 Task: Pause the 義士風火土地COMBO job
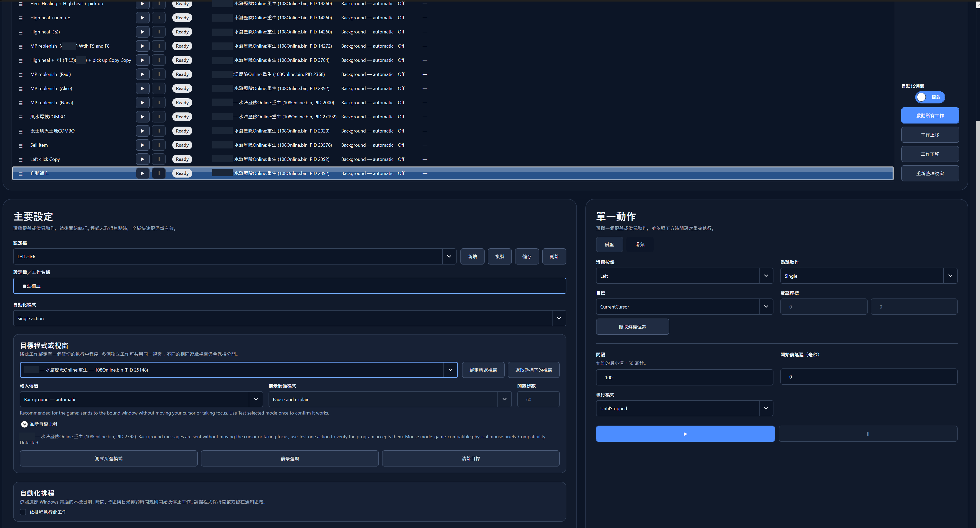point(159,130)
